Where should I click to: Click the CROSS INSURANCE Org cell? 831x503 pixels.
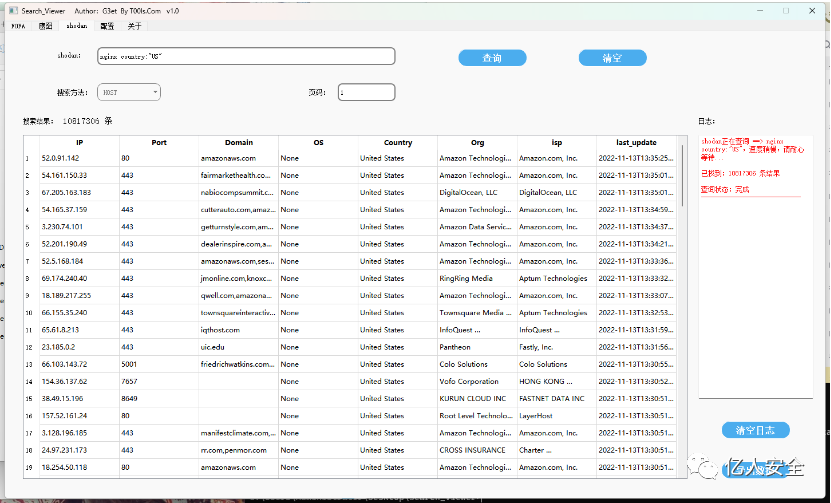477,450
